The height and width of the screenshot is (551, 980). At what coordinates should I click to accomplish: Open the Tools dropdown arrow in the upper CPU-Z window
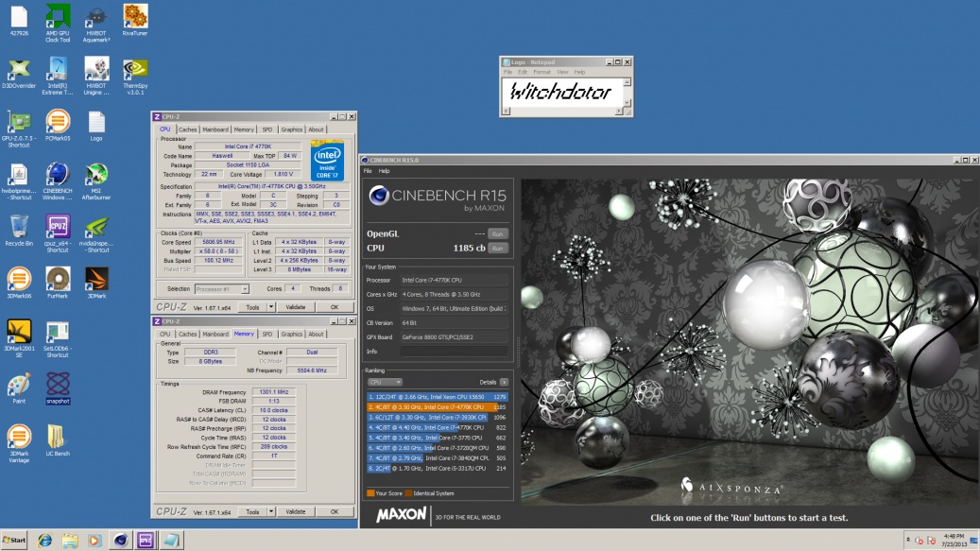[270, 307]
